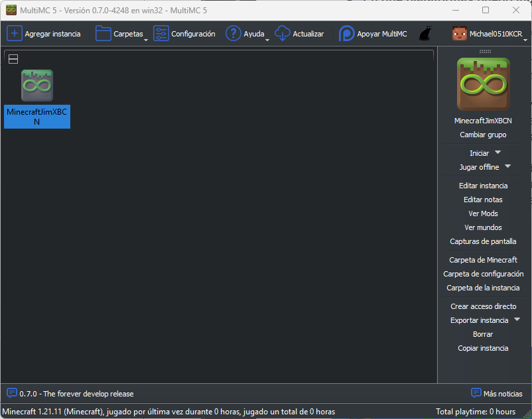This screenshot has height=419, width=532.
Task: Expand the Jugar offline dropdown arrow
Action: (x=507, y=166)
